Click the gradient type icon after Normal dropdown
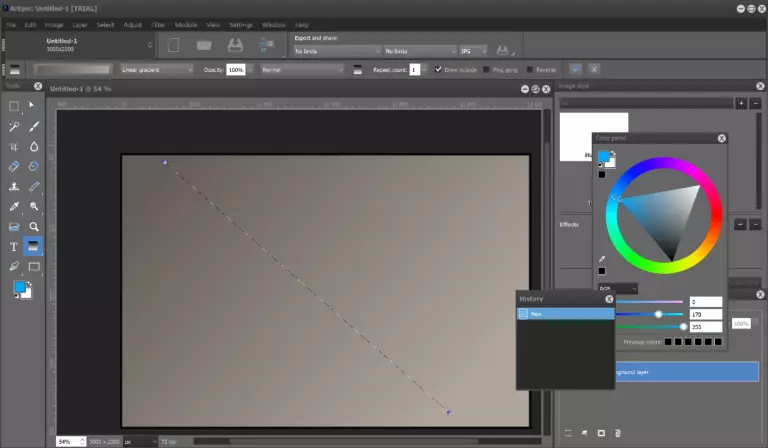768x448 pixels. point(358,70)
